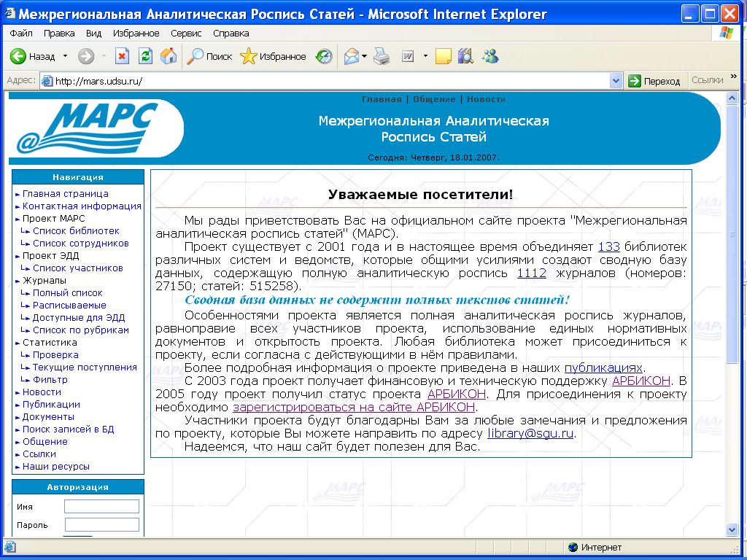The width and height of the screenshot is (747, 560).
Task: Open Доступные для ЭДД link
Action: (79, 318)
